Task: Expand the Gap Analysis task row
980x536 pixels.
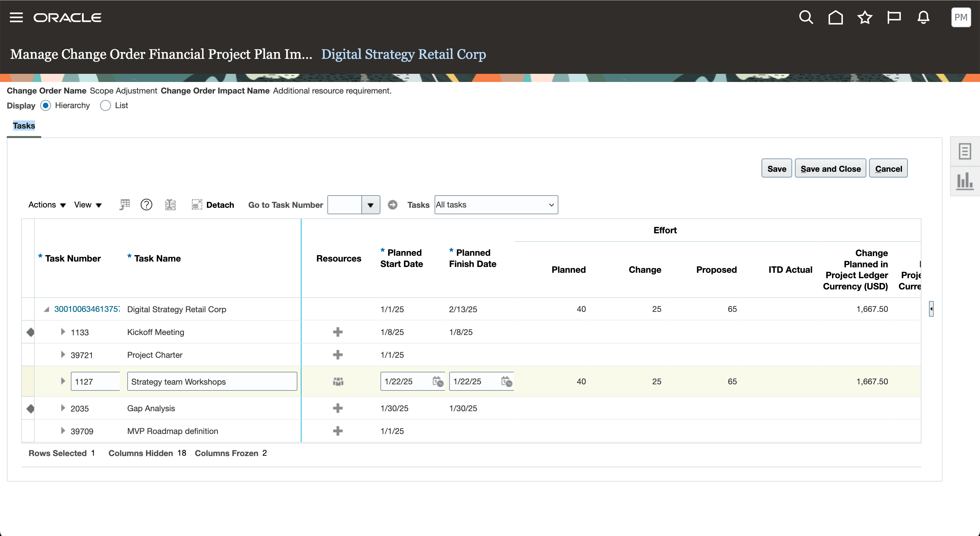Action: coord(63,408)
